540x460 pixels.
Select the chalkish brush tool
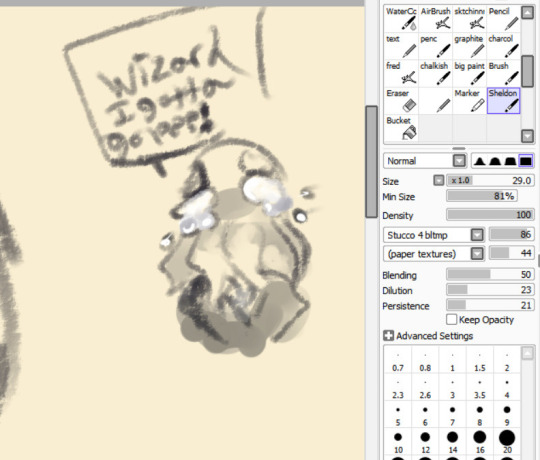pyautogui.click(x=435, y=73)
